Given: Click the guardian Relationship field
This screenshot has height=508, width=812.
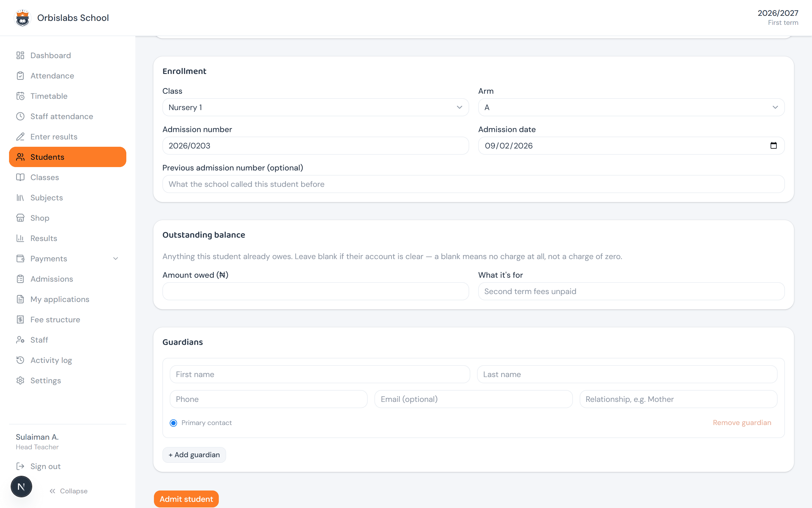Looking at the screenshot, I should click(x=678, y=399).
